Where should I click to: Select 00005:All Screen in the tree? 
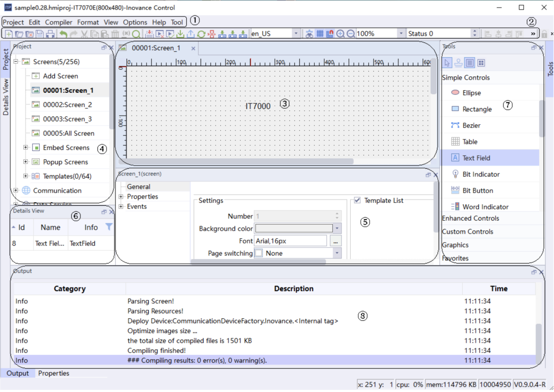68,133
